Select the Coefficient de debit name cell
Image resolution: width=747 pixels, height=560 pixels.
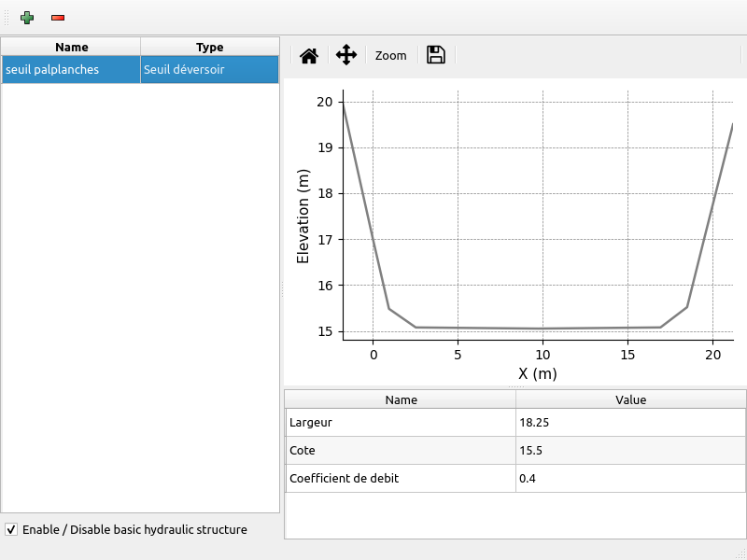401,479
